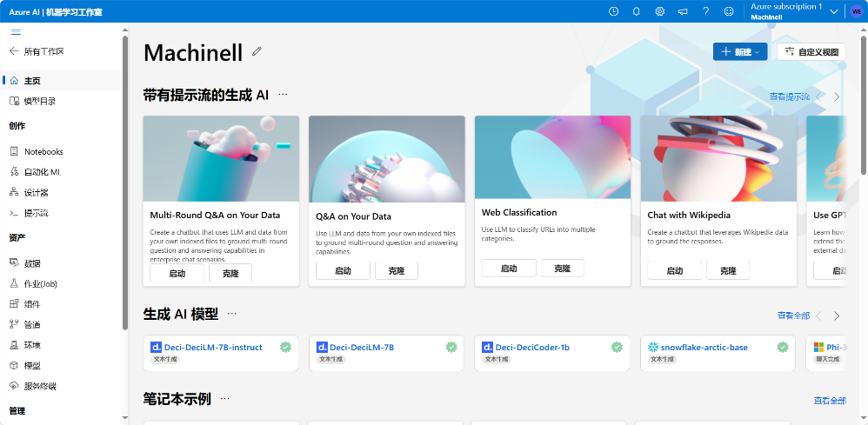Click the 管道 pipelines icon
868x425 pixels.
coord(15,324)
